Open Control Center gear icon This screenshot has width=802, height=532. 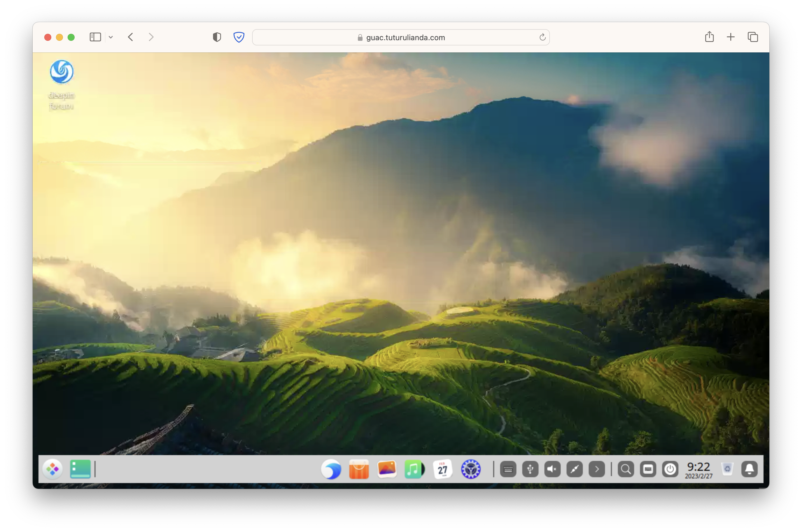(x=470, y=469)
